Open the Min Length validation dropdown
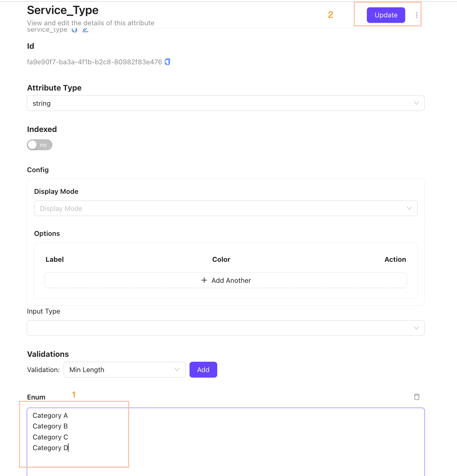Image resolution: width=457 pixels, height=476 pixels. [x=124, y=370]
